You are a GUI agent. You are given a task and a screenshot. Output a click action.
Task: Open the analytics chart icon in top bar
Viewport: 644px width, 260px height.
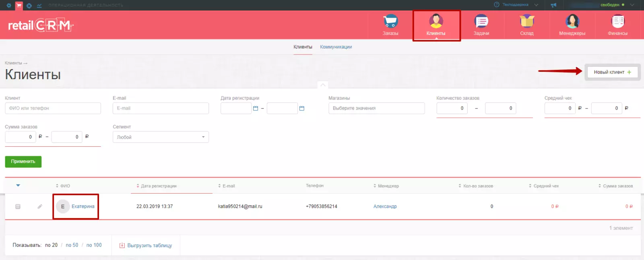coord(39,6)
